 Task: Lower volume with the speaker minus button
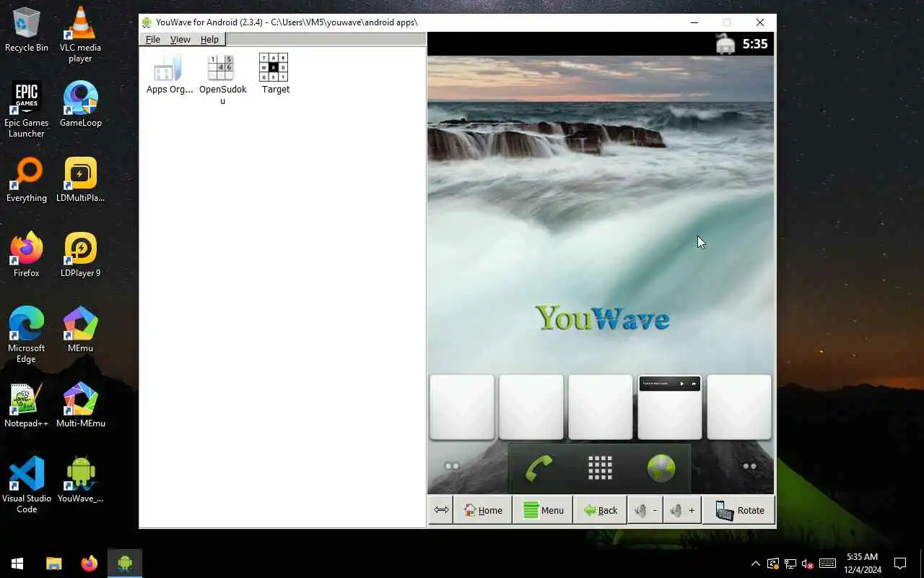(x=645, y=510)
